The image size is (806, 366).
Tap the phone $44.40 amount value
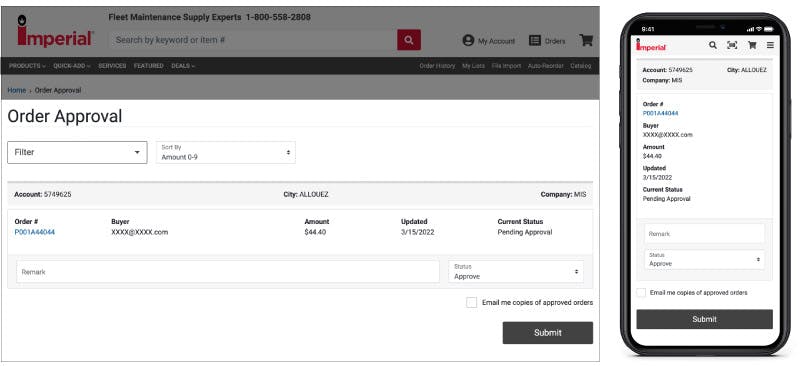click(x=652, y=156)
